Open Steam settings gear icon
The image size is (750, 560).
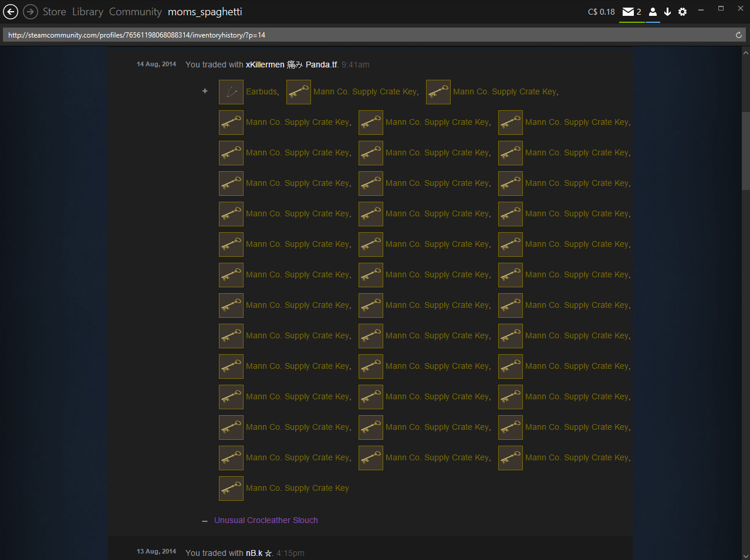(683, 12)
